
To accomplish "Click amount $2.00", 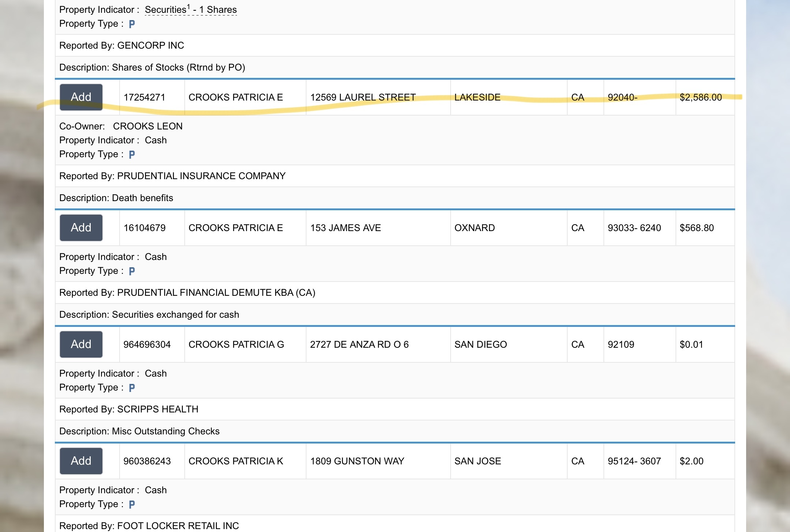I will click(x=692, y=461).
